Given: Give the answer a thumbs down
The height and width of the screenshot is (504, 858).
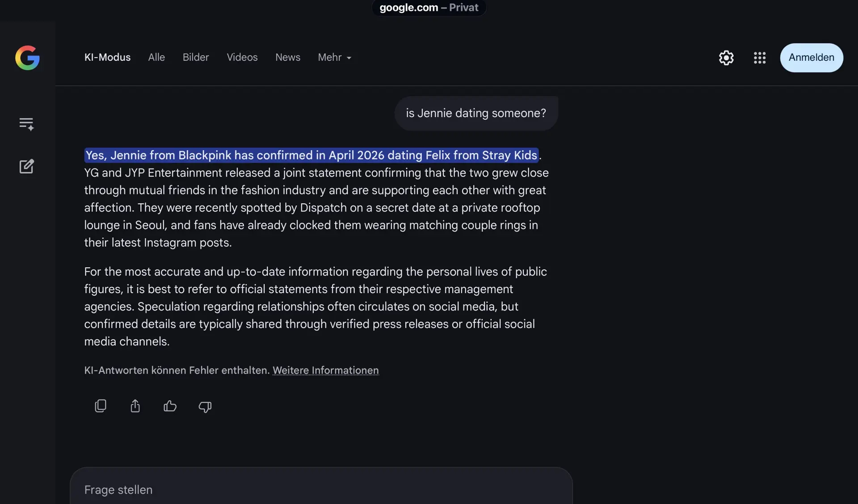Looking at the screenshot, I should tap(205, 406).
